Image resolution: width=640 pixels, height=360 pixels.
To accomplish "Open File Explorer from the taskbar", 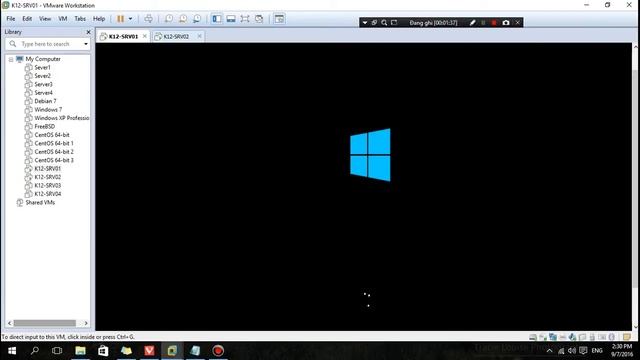I will [x=80, y=351].
